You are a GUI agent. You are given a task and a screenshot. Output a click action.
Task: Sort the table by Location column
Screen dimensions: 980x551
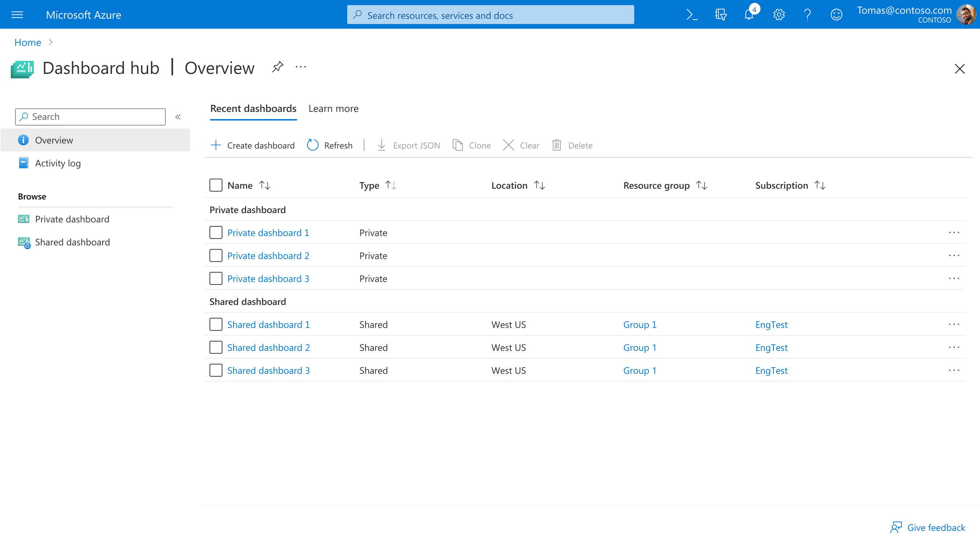click(x=517, y=185)
